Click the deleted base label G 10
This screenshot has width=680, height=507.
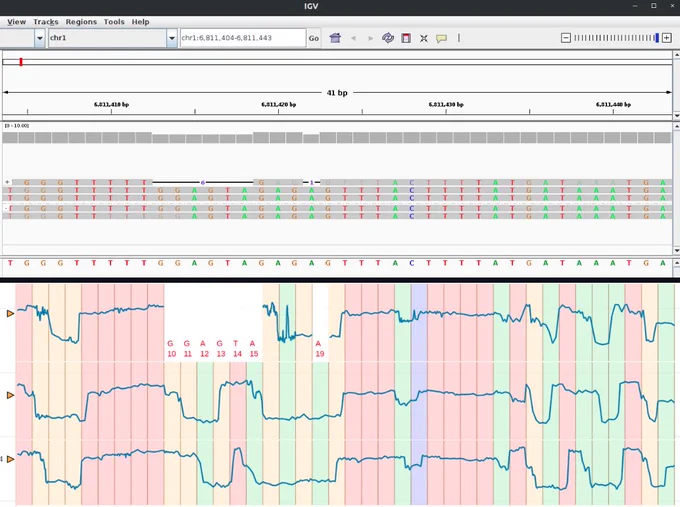point(171,349)
